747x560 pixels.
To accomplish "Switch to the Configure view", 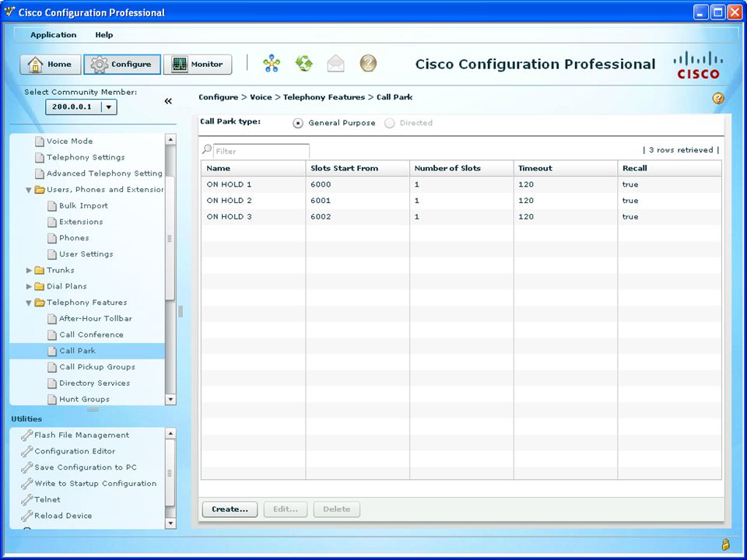I will [122, 65].
